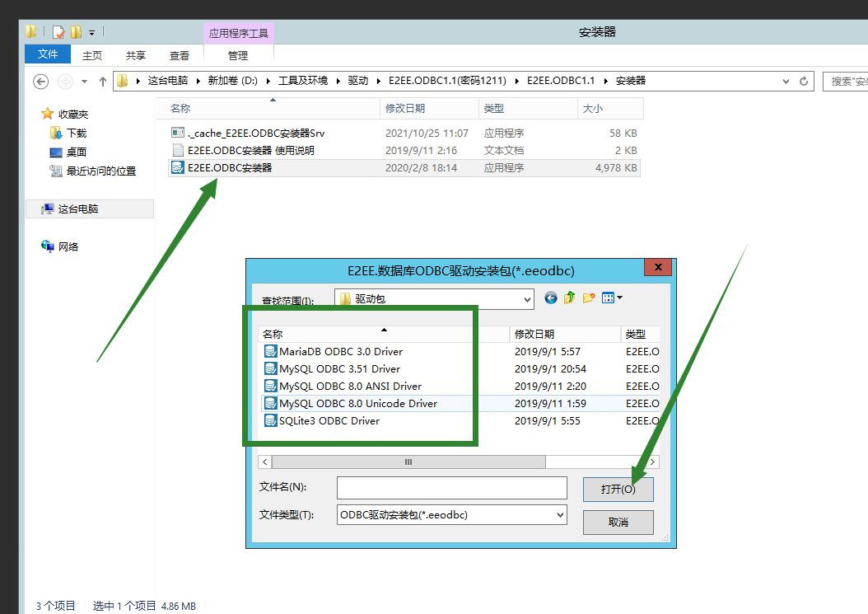The width and height of the screenshot is (868, 614).
Task: Switch to the 管理 ribbon tab
Action: pyautogui.click(x=238, y=55)
